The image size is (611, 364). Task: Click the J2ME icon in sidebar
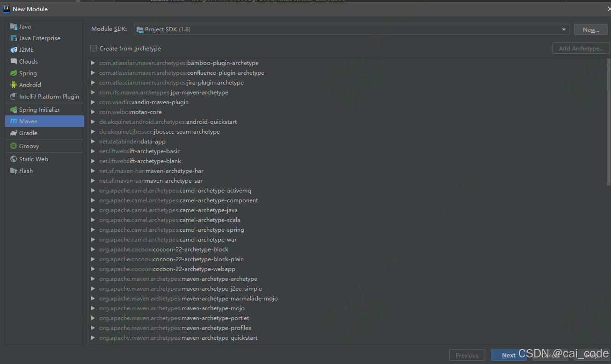[14, 50]
